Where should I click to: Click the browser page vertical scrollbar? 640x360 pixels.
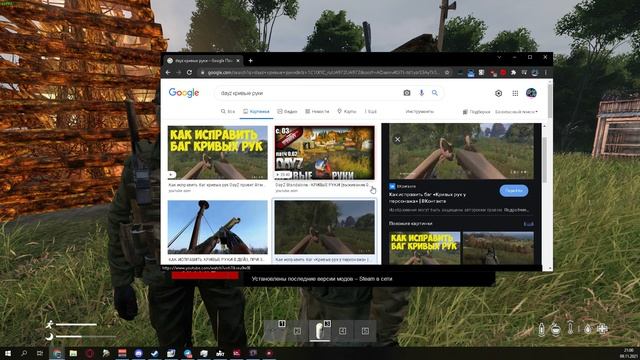[551, 102]
